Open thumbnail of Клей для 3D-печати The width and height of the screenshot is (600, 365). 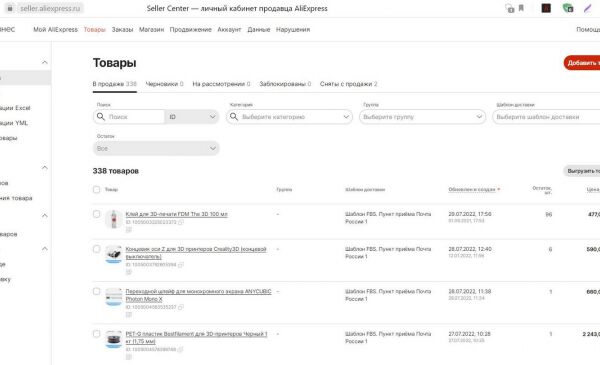pos(114,219)
